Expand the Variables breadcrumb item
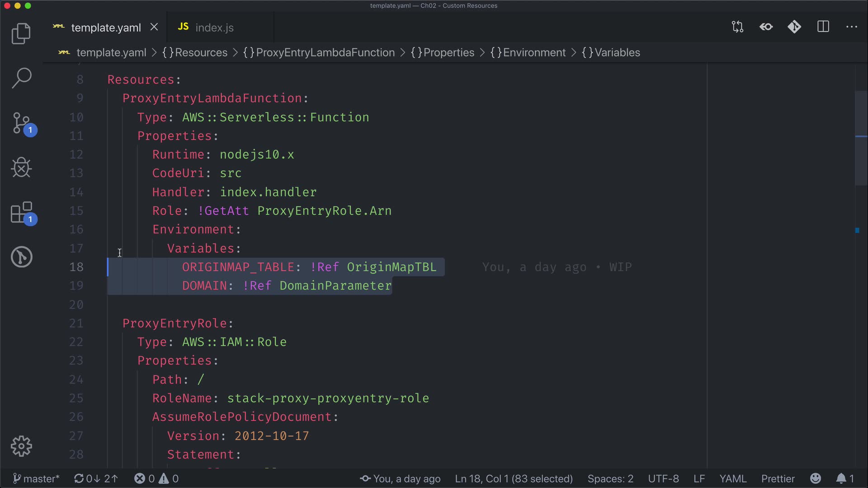 (x=617, y=52)
